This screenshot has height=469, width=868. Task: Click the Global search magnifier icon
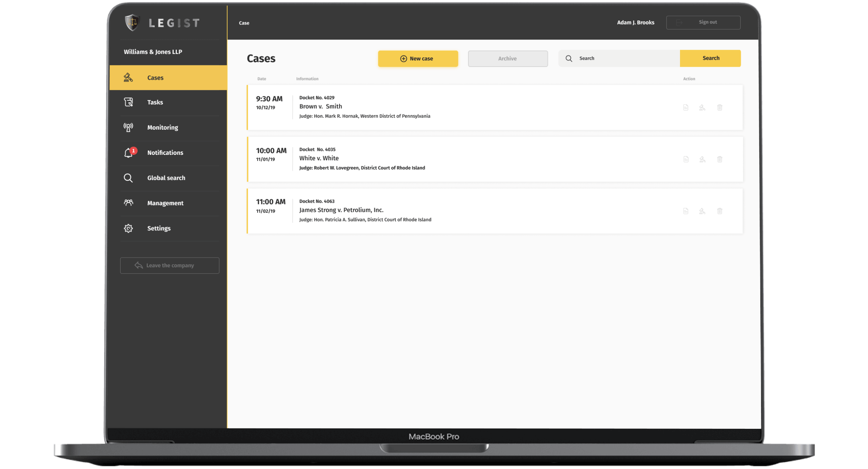tap(128, 178)
